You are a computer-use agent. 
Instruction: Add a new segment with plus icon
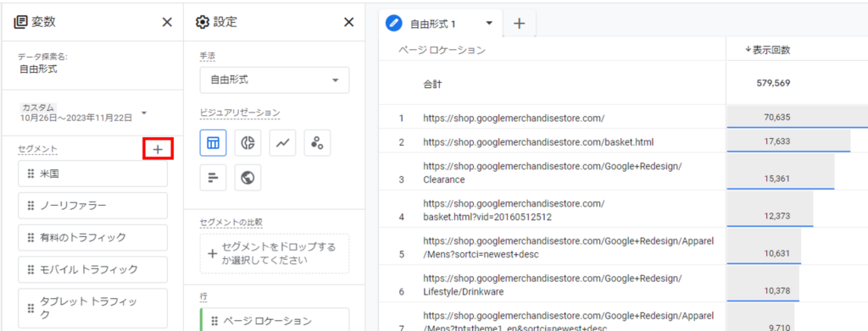pos(158,149)
